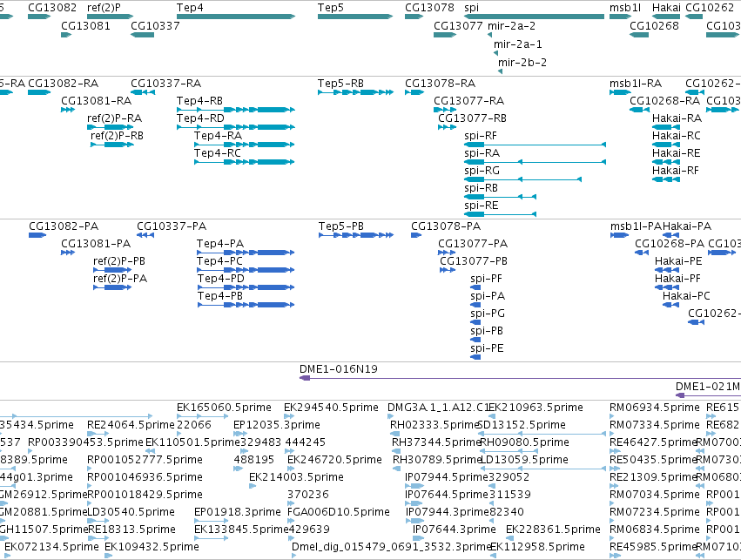Click the mir-2b-2 microRNA label
The height and width of the screenshot is (560, 741).
pyautogui.click(x=522, y=63)
